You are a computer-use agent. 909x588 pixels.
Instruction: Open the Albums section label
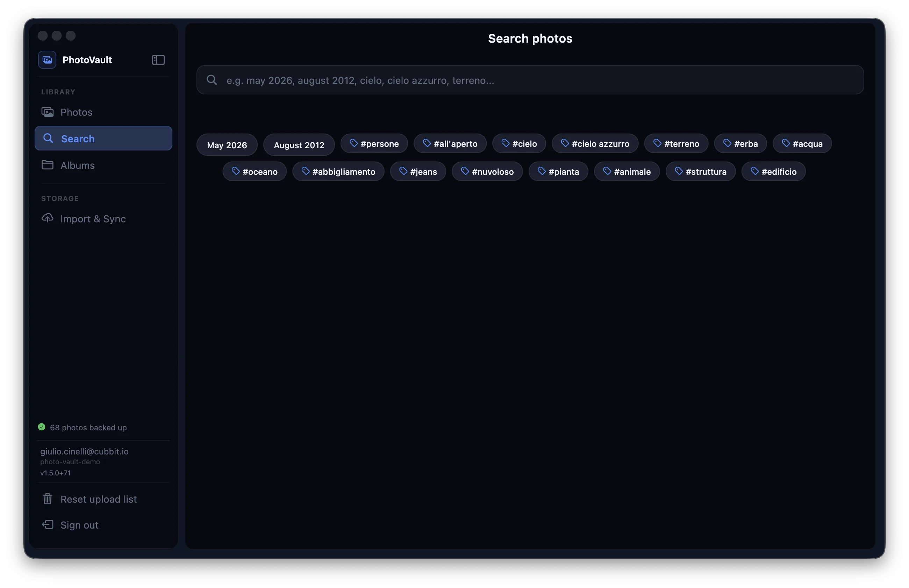pos(78,165)
